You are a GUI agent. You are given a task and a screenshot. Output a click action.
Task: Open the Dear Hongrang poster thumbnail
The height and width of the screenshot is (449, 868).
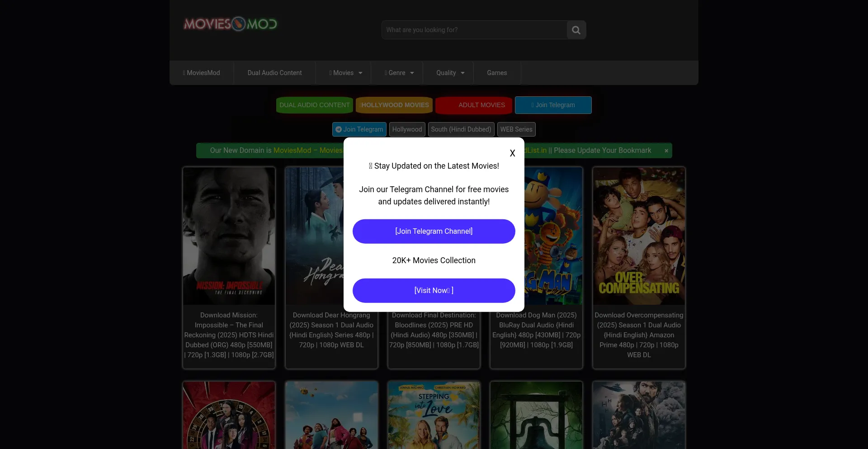coord(315,236)
